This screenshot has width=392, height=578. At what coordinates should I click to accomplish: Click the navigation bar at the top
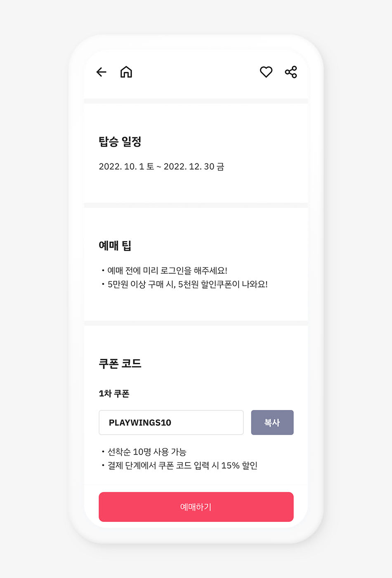click(196, 72)
